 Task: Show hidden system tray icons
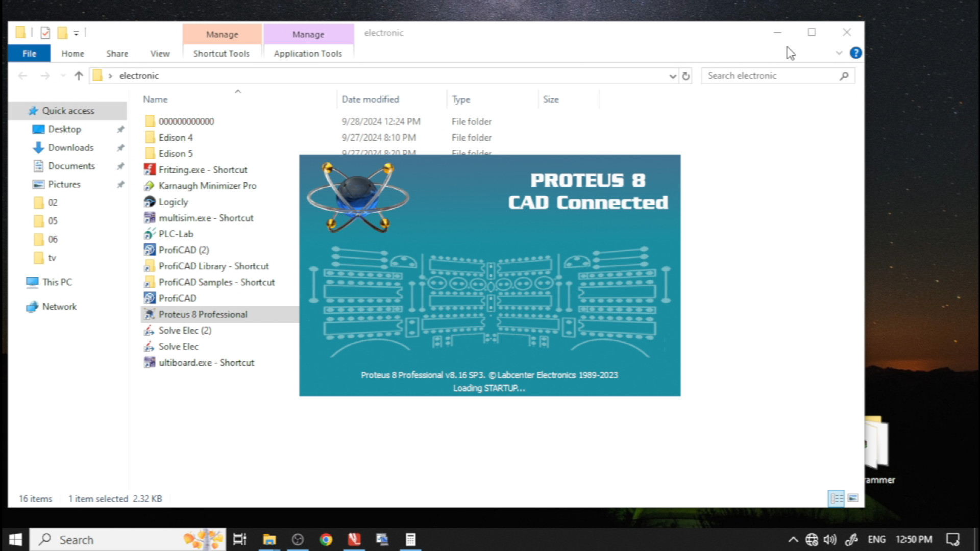793,539
